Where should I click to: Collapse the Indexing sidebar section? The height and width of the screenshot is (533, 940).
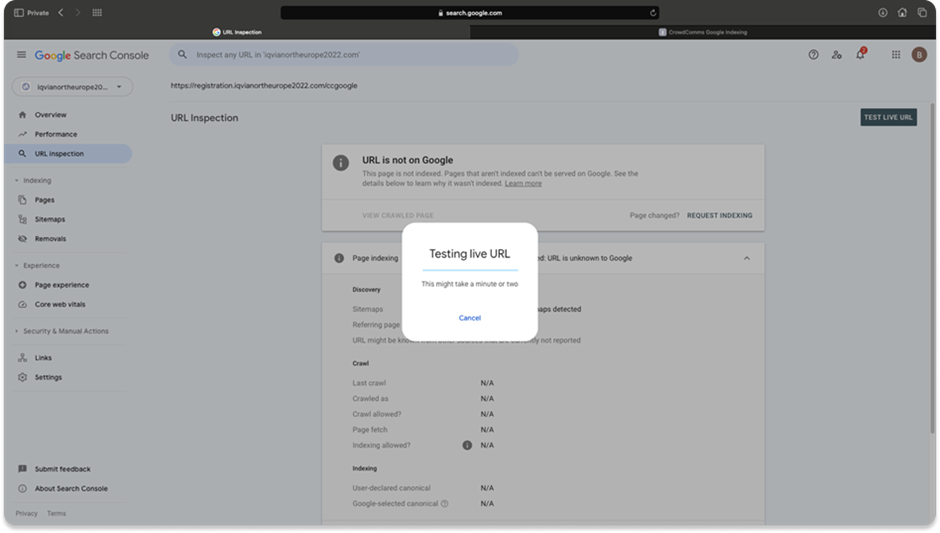17,181
